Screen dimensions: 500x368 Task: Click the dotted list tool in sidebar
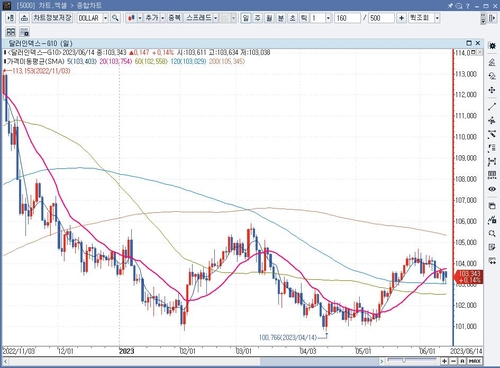[x=492, y=148]
